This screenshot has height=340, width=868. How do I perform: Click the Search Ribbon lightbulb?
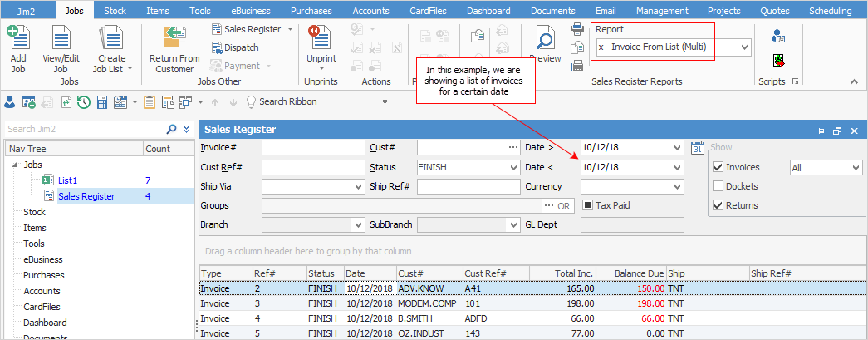pyautogui.click(x=252, y=102)
